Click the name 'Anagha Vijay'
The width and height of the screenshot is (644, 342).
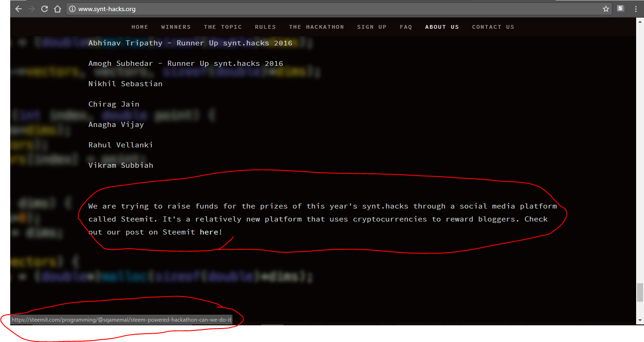click(116, 125)
